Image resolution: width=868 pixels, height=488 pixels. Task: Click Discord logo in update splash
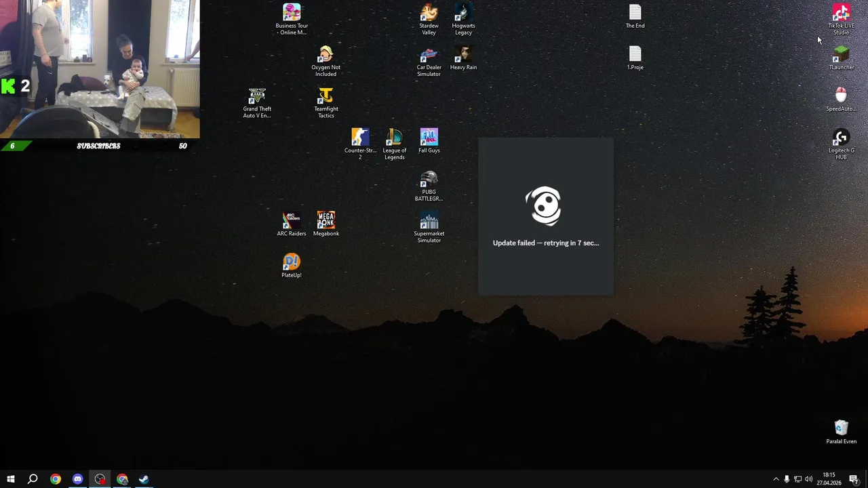[544, 206]
